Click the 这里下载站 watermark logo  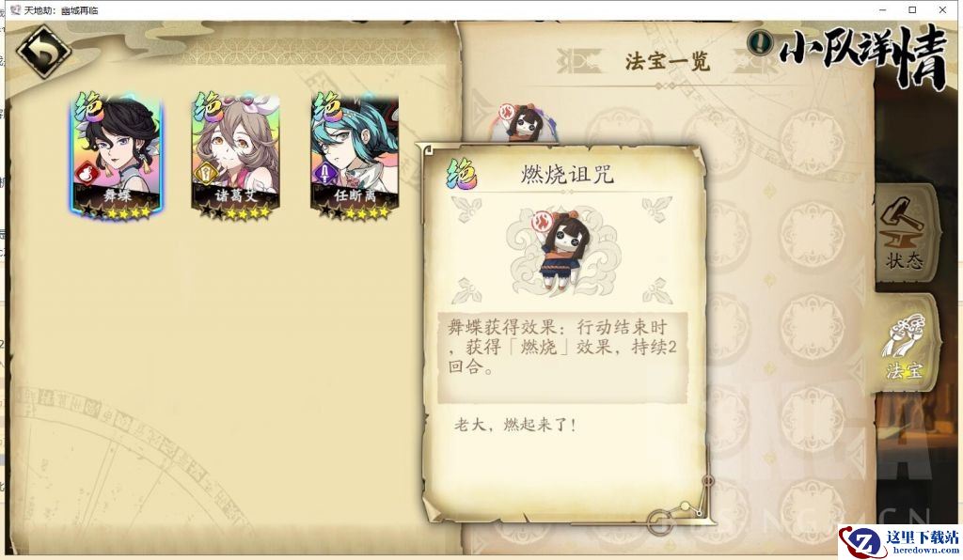click(x=900, y=541)
